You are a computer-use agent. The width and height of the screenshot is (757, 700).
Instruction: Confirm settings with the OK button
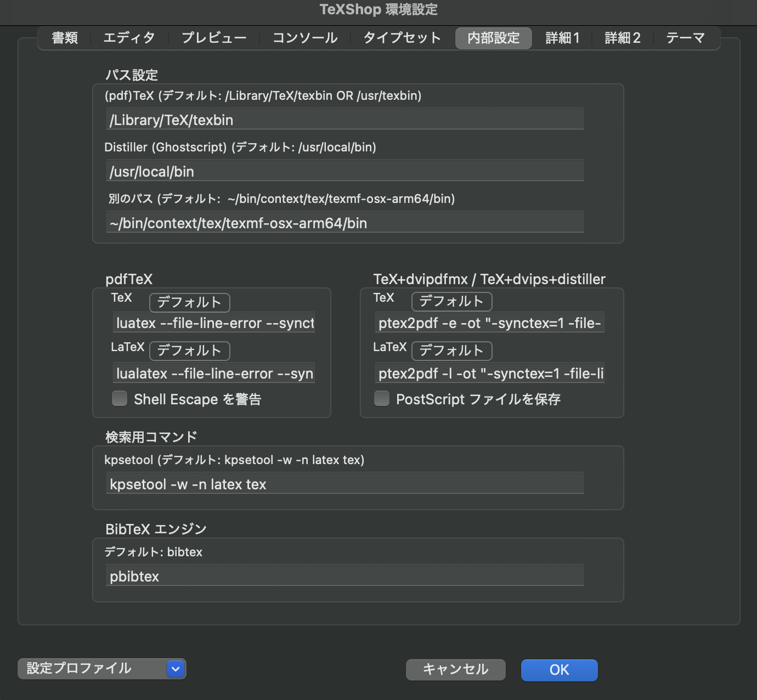(x=559, y=670)
